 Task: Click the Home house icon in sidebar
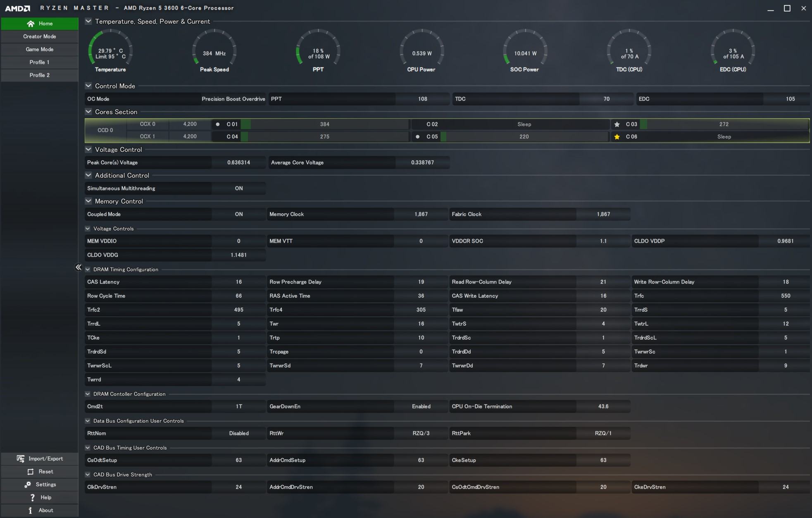tap(30, 24)
